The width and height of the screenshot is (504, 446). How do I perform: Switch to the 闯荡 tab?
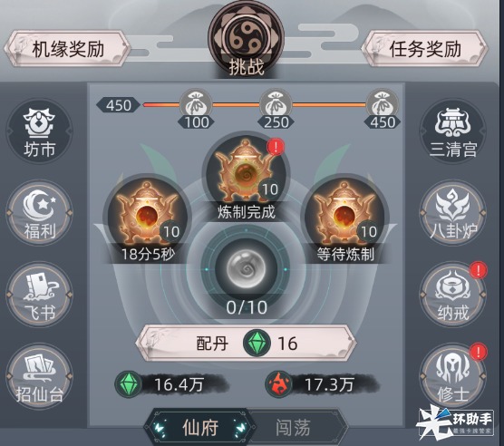point(293,427)
